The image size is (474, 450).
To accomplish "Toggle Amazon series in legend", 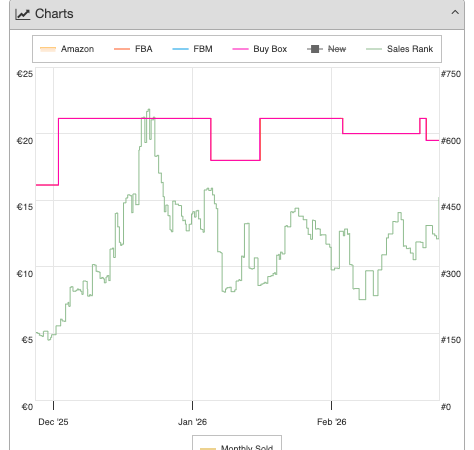I will click(x=67, y=49).
